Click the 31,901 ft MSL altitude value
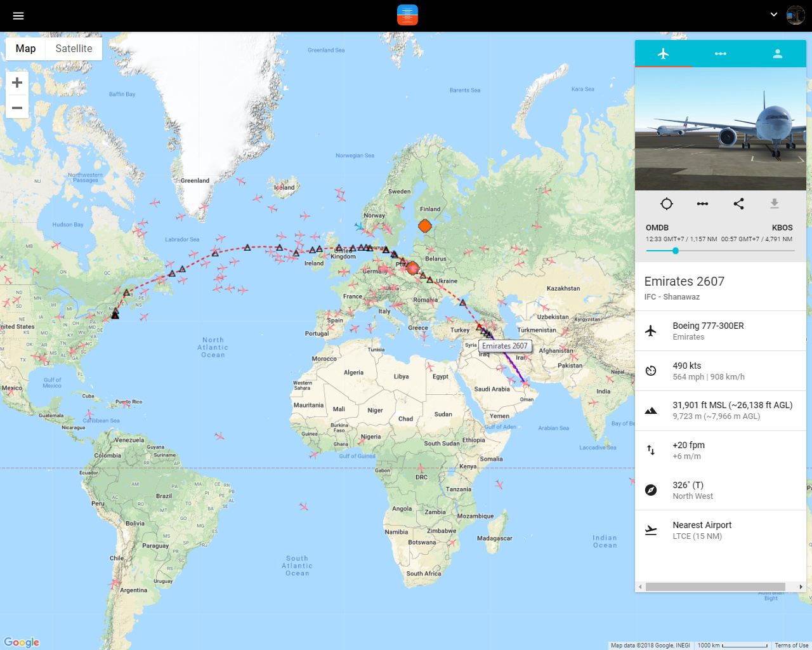812x650 pixels. 733,405
